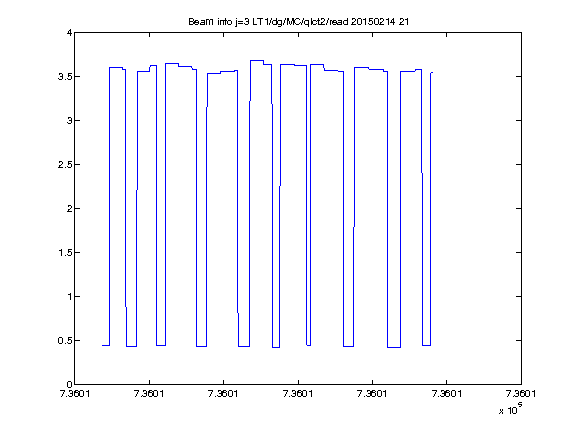Select the narrowest dip in the blue trace
This screenshot has height=432, width=576.
309,345
